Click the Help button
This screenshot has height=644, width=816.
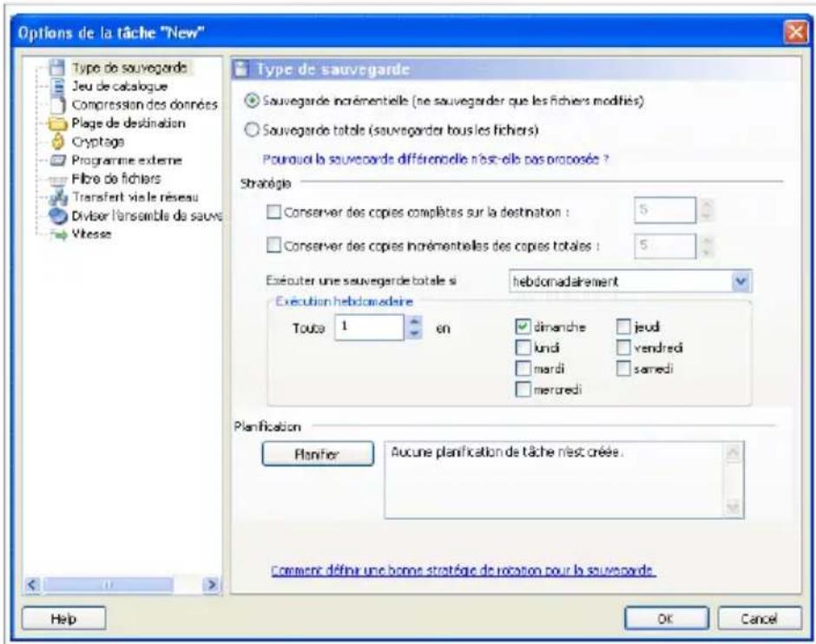(x=63, y=619)
